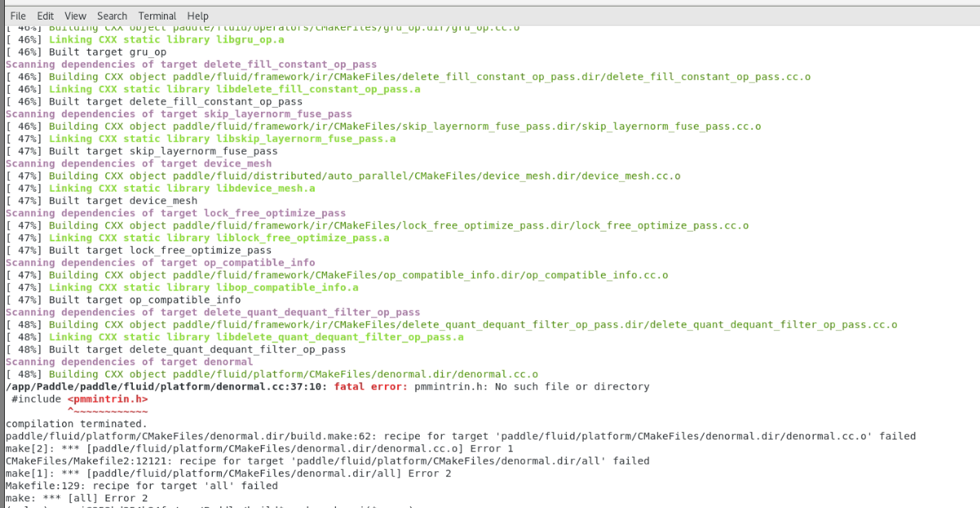Open the View menu
980x508 pixels.
(x=75, y=15)
